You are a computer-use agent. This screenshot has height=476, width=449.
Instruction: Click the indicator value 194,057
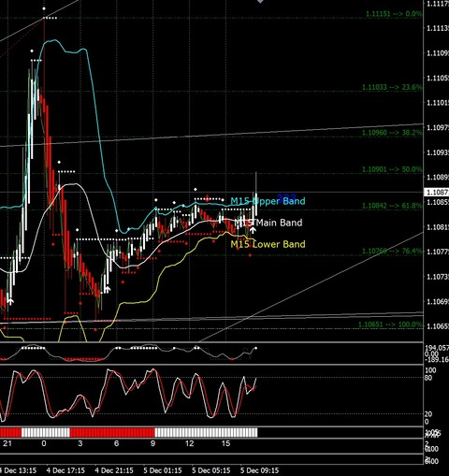437,348
